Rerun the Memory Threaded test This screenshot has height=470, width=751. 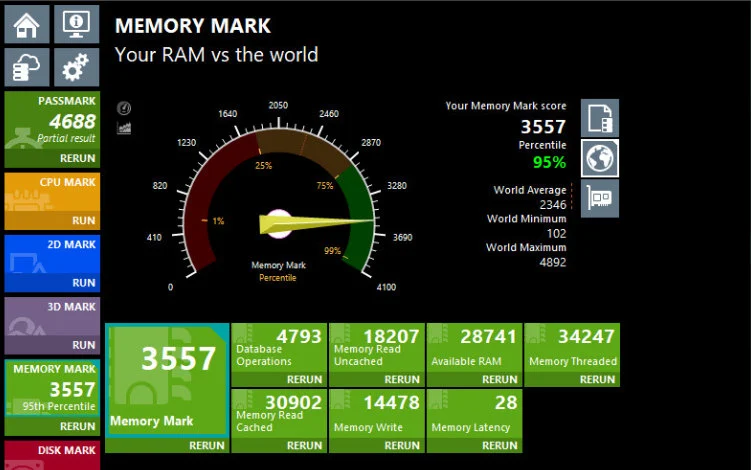coord(597,380)
